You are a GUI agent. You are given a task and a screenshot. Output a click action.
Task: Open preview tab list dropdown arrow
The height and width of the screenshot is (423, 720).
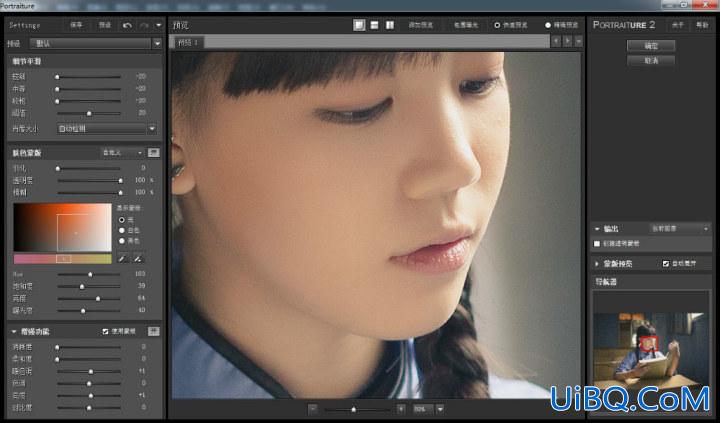(x=579, y=41)
